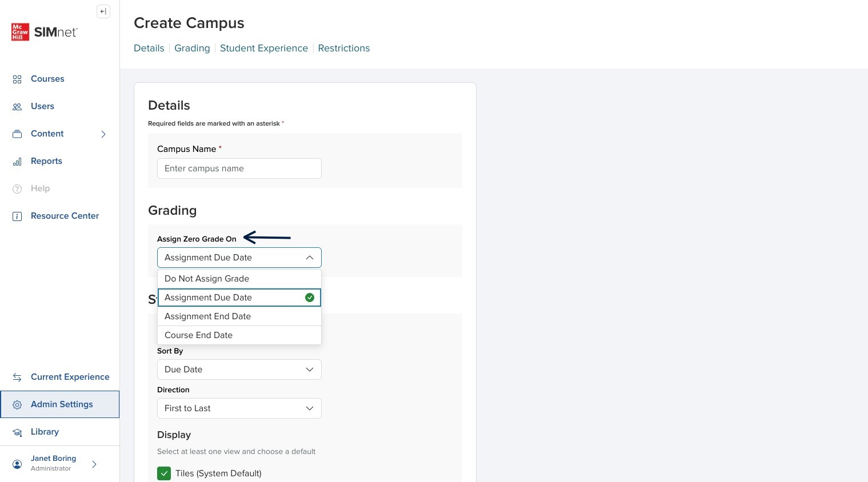Click the Resource Center info icon
The height and width of the screenshot is (482, 868).
[x=17, y=216]
